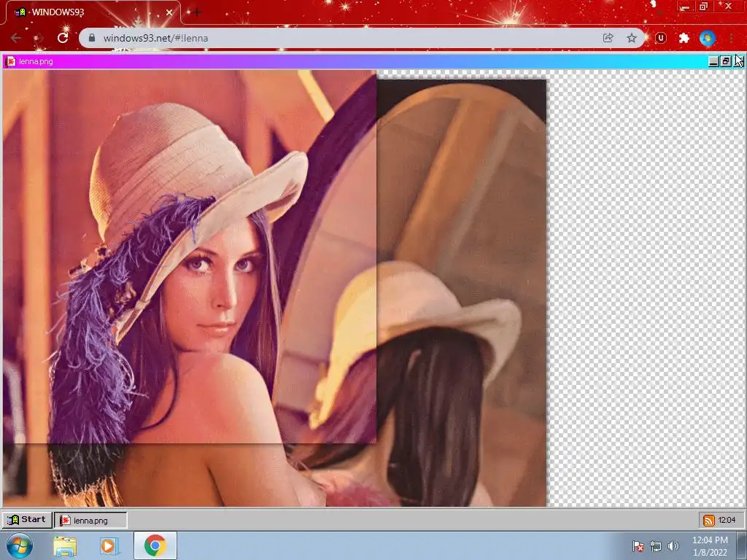Maximize the lenna.png window
This screenshot has width=747, height=560.
point(725,61)
